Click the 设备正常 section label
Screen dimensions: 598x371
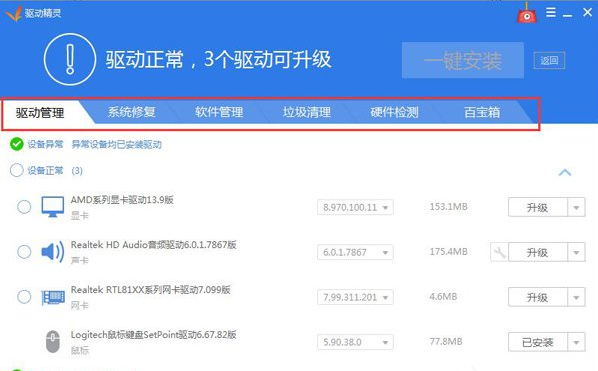45,170
